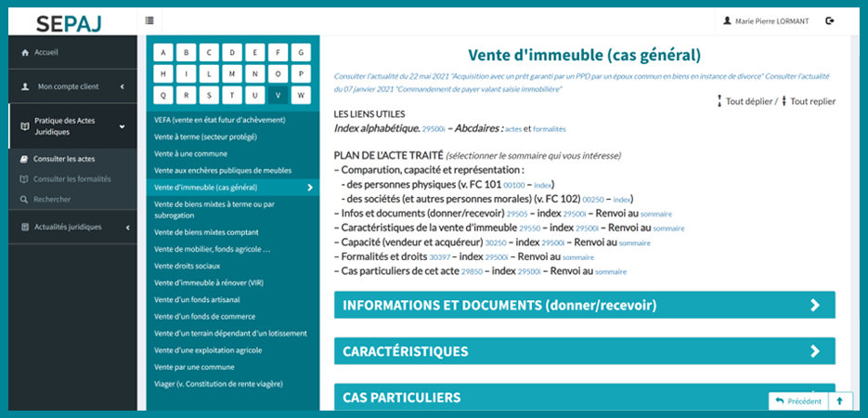The image size is (868, 418).
Task: Open Vente droits sociaux
Action: click(187, 267)
